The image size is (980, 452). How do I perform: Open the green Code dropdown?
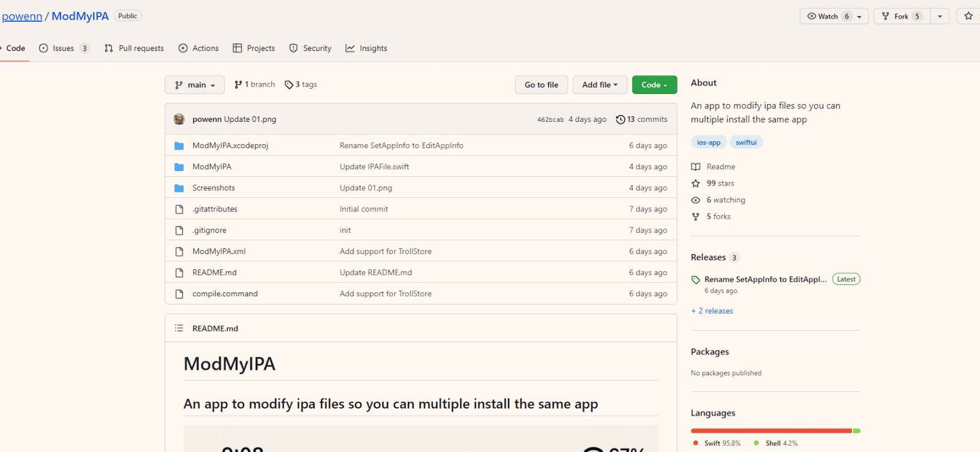click(654, 85)
